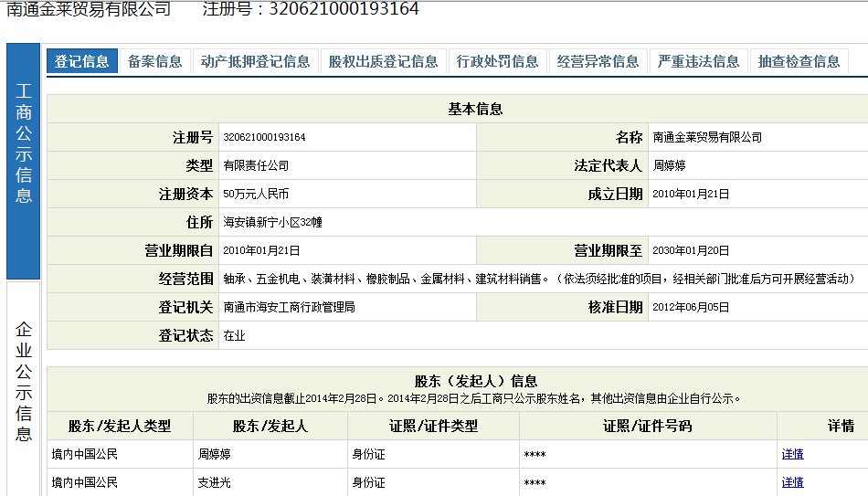
Task: Click the registration number value in the 基本信息 table
Action: click(x=264, y=137)
